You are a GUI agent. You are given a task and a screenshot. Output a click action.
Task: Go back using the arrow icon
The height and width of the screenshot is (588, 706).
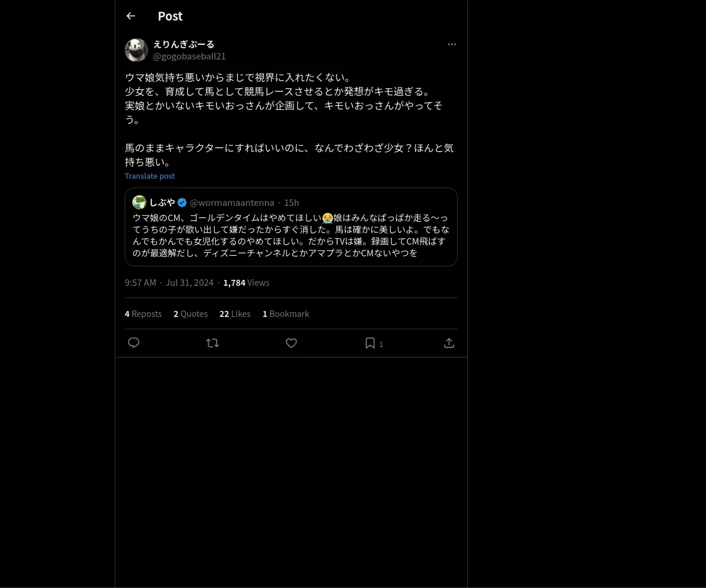click(131, 16)
